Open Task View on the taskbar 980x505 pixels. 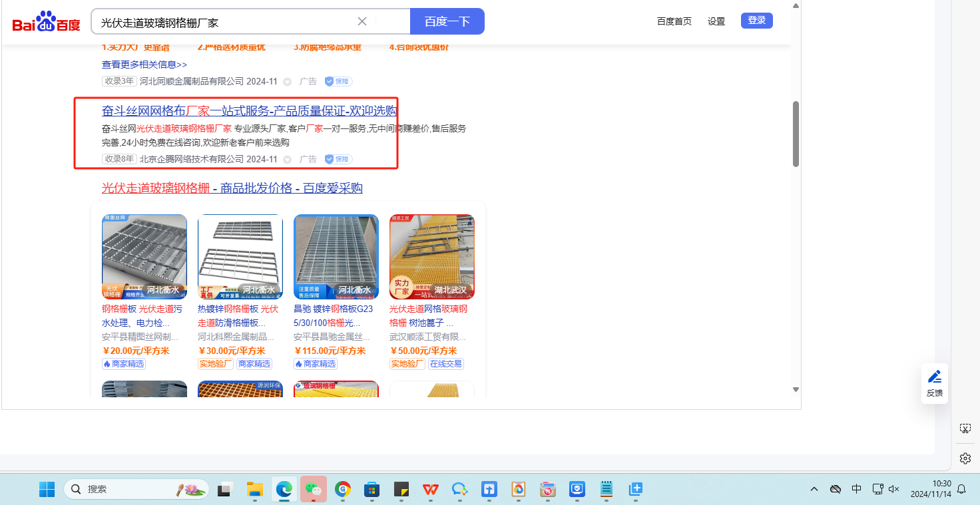point(226,489)
